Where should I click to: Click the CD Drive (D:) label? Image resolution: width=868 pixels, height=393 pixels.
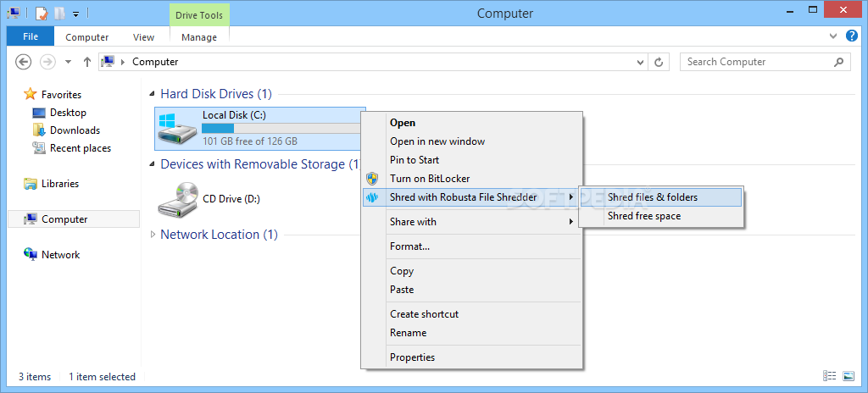click(x=231, y=199)
